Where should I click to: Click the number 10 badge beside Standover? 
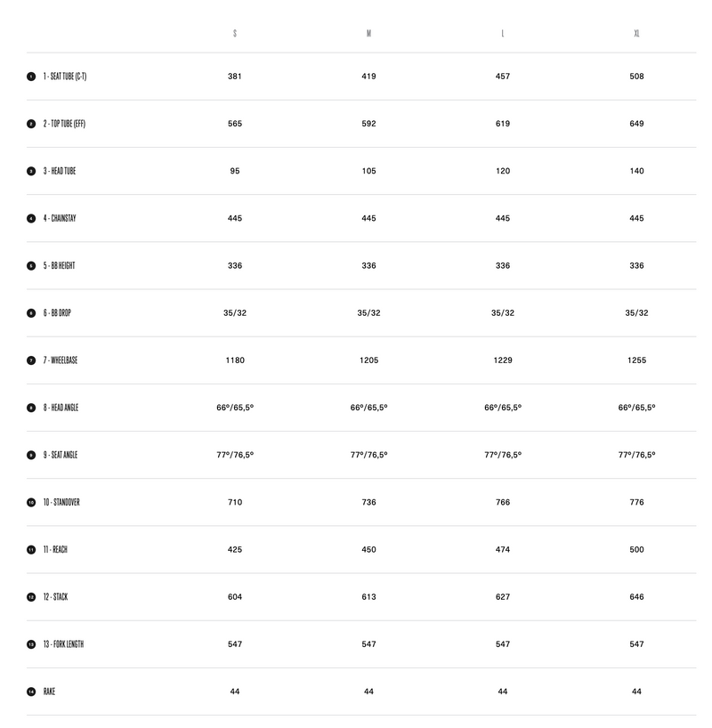pos(31,502)
